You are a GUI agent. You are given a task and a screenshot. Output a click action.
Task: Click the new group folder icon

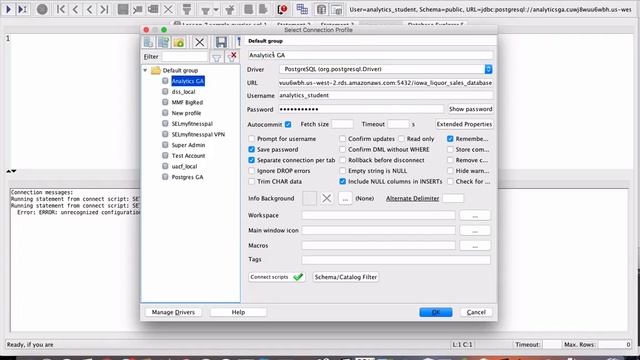tap(179, 42)
